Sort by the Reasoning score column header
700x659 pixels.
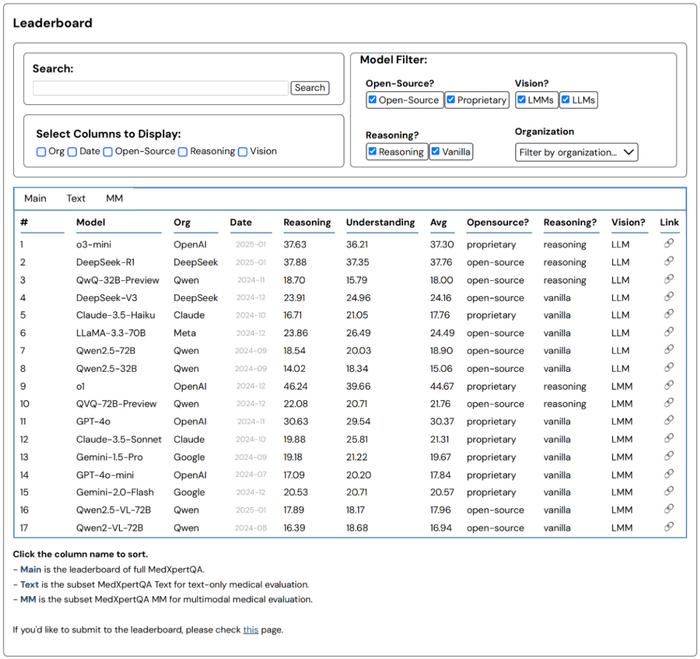pyautogui.click(x=307, y=222)
